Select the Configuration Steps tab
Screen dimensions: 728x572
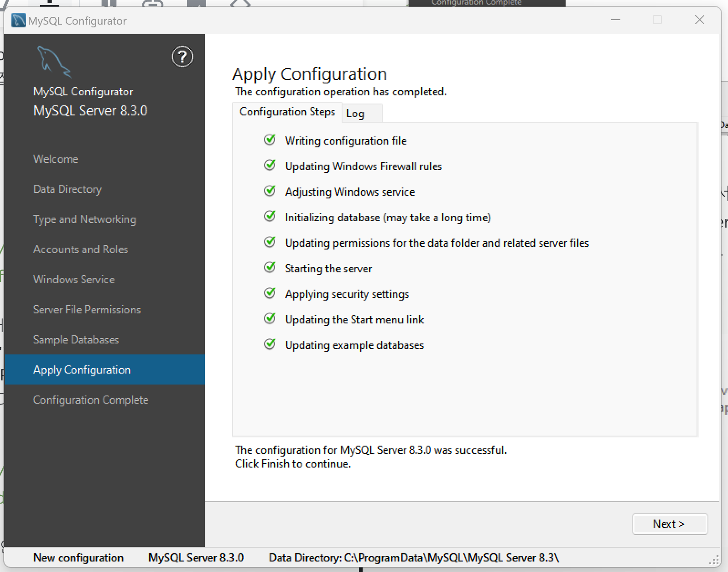pyautogui.click(x=287, y=112)
